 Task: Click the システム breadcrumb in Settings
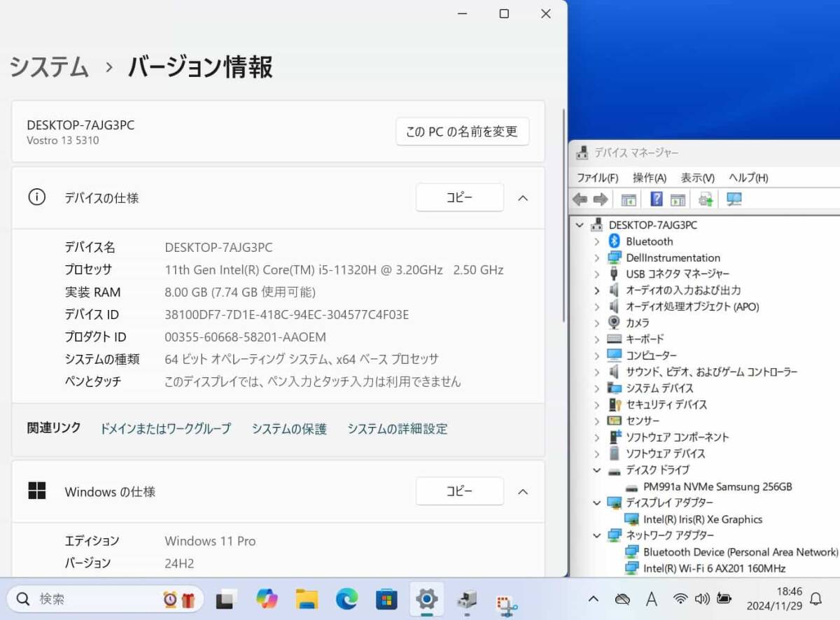point(49,67)
